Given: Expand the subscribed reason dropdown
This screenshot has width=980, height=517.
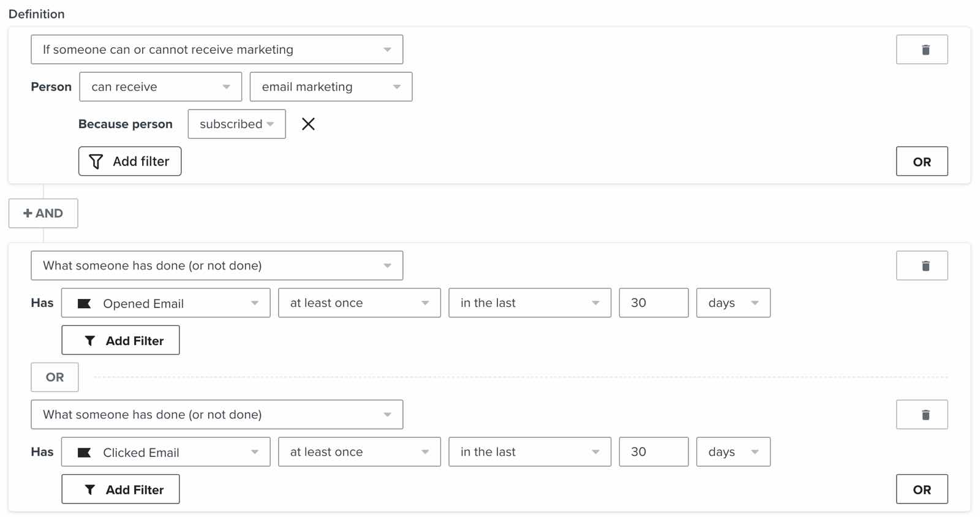Looking at the screenshot, I should pyautogui.click(x=236, y=124).
